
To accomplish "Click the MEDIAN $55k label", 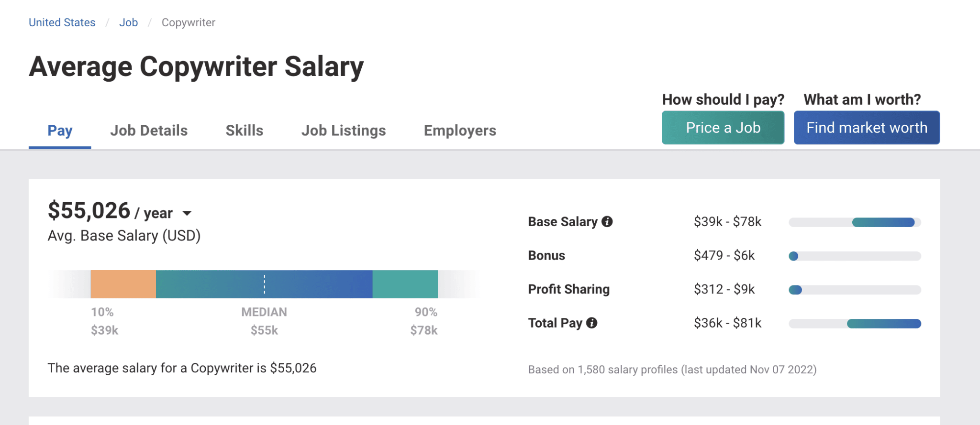I will pos(264,321).
